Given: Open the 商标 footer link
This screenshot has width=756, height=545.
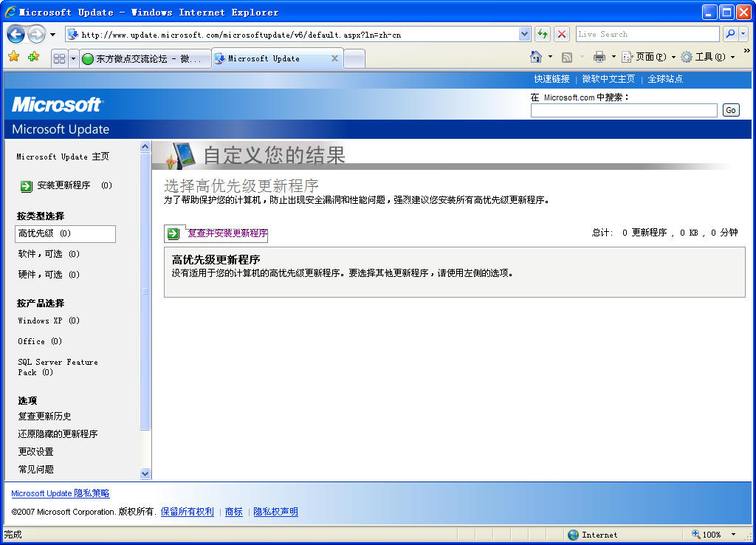Looking at the screenshot, I should point(234,512).
